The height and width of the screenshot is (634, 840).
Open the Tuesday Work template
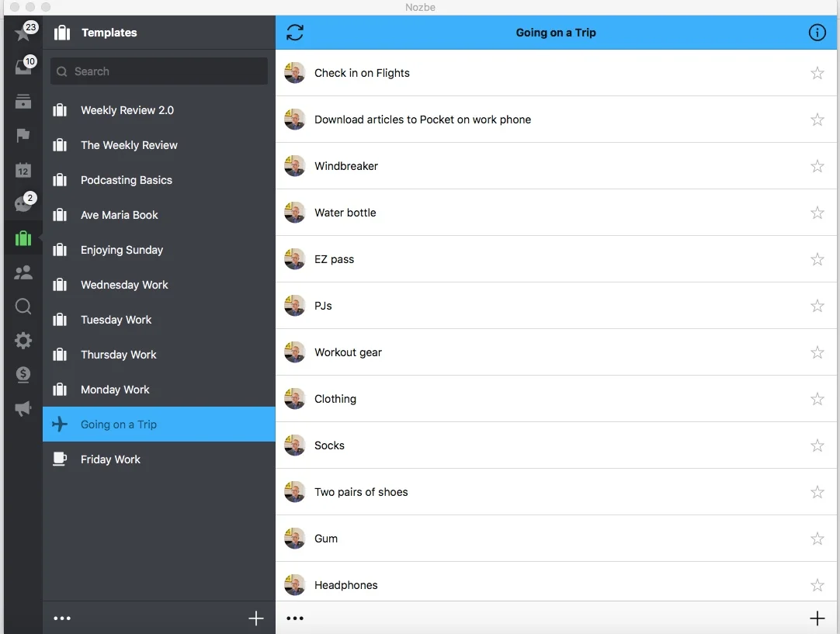(159, 320)
